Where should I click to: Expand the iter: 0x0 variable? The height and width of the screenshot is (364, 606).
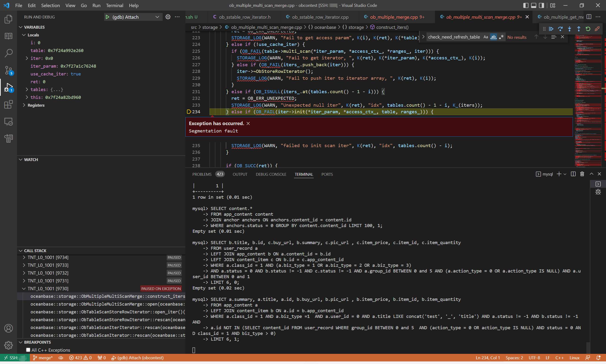[x=27, y=58]
